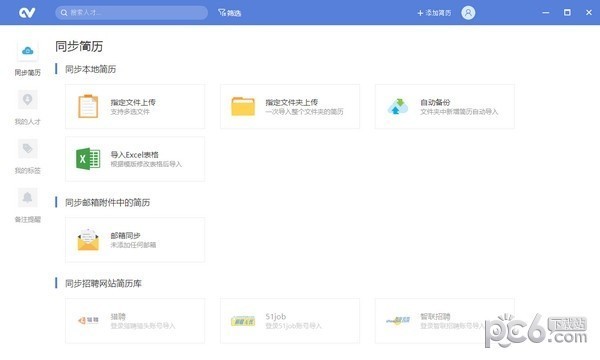
Task: Choose the 51job card title
Action: 276,316
